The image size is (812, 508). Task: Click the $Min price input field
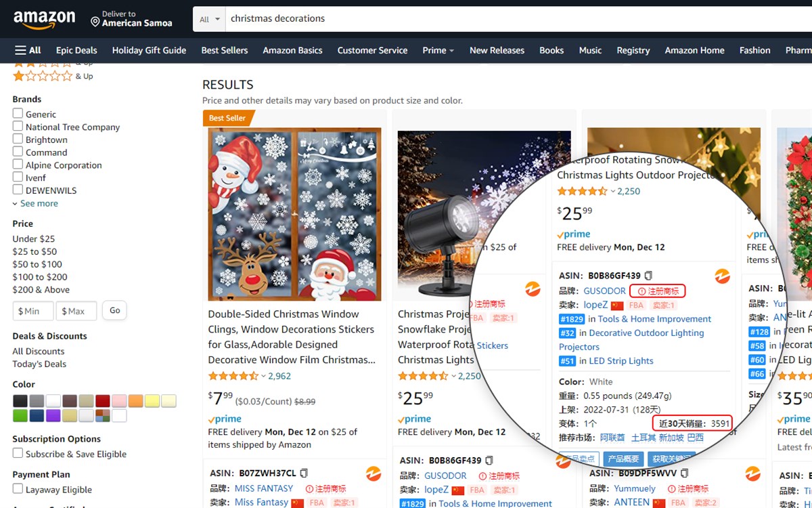point(32,310)
